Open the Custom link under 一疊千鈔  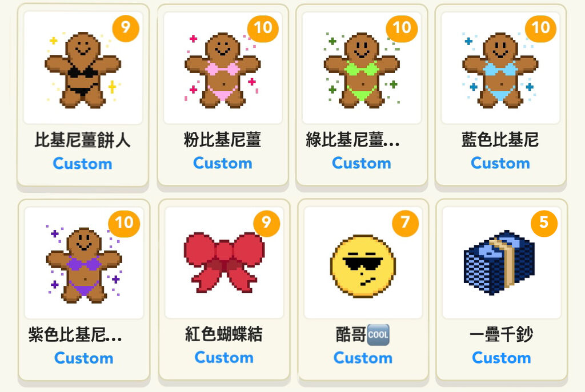coord(502,358)
